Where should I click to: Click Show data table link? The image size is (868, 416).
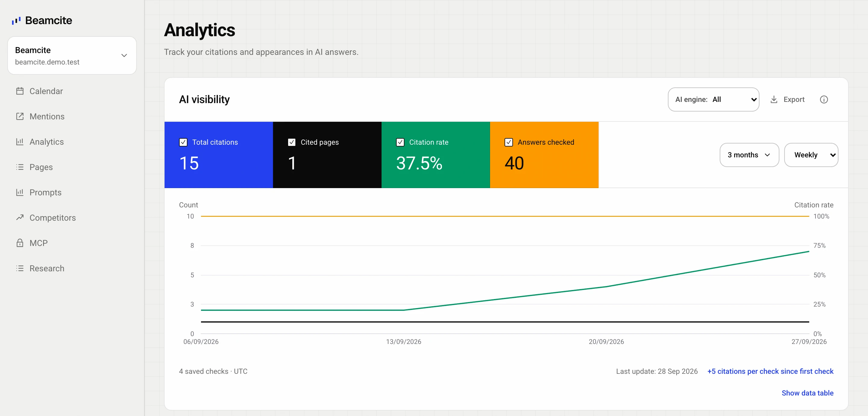[x=807, y=393]
